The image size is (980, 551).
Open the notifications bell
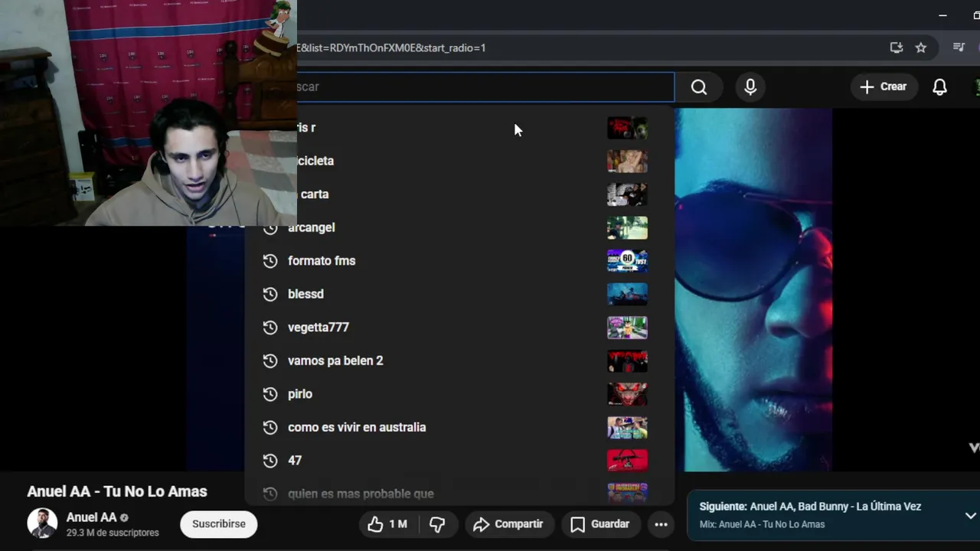click(939, 87)
